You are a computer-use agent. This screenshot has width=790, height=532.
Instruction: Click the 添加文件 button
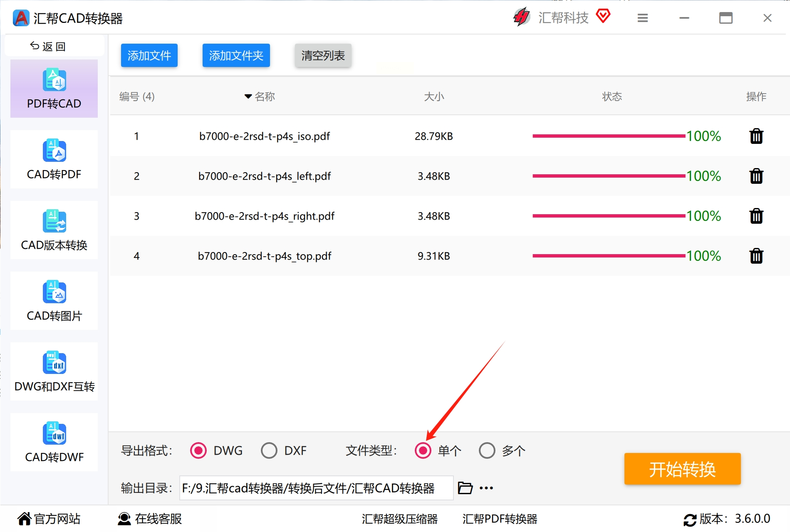click(x=149, y=55)
